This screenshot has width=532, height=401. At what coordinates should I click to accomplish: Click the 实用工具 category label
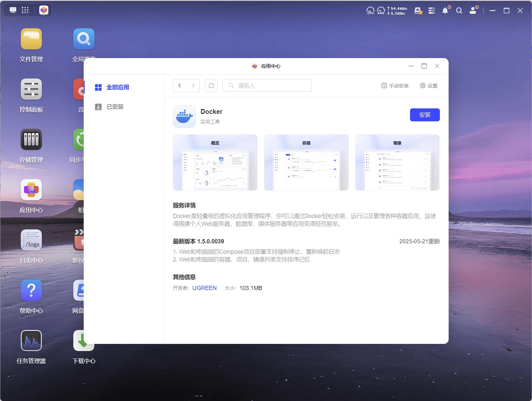(210, 122)
